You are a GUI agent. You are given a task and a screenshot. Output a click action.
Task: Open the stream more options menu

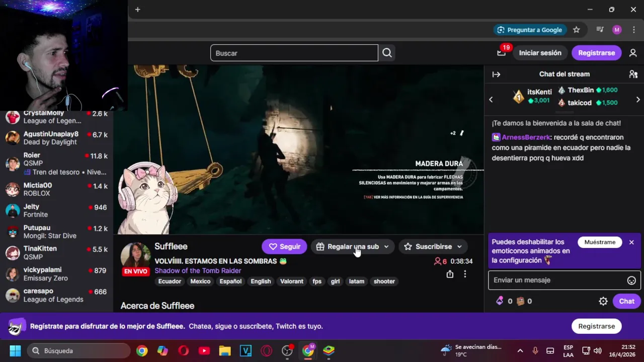tap(465, 274)
